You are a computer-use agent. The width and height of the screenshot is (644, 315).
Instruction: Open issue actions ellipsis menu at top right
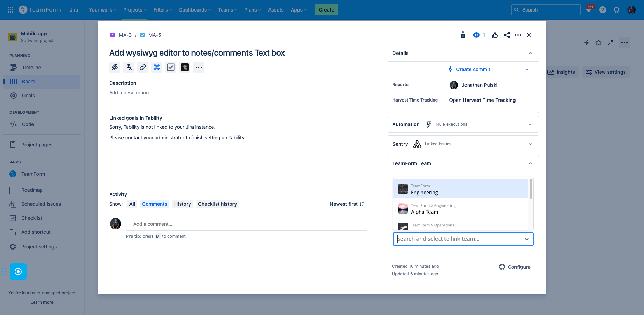(x=518, y=35)
